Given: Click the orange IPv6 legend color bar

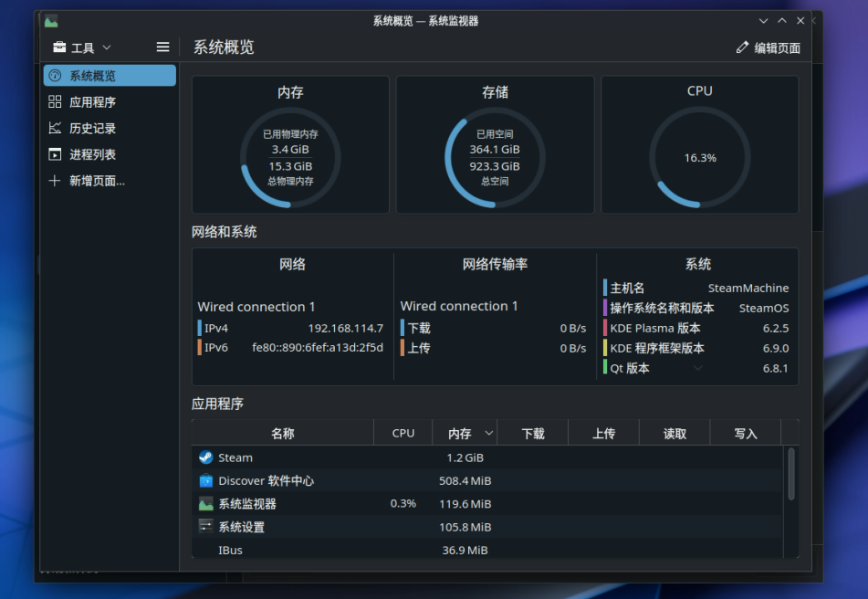Looking at the screenshot, I should point(199,348).
